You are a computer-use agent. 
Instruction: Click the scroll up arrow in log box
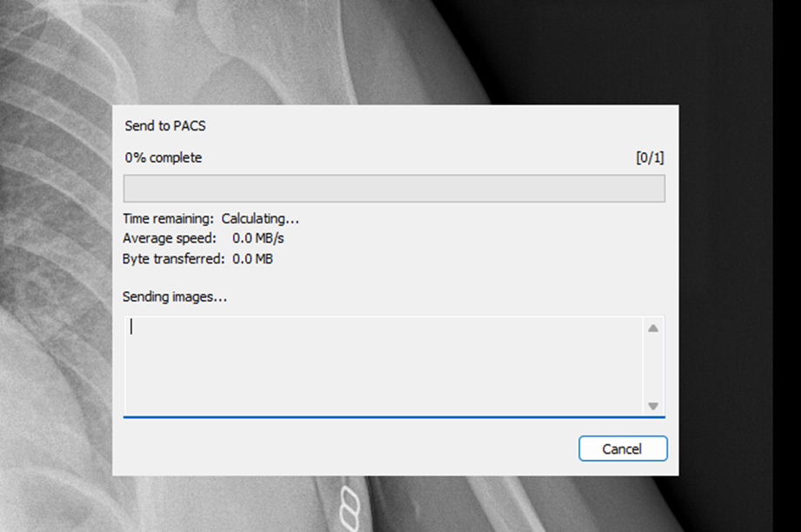tap(652, 329)
